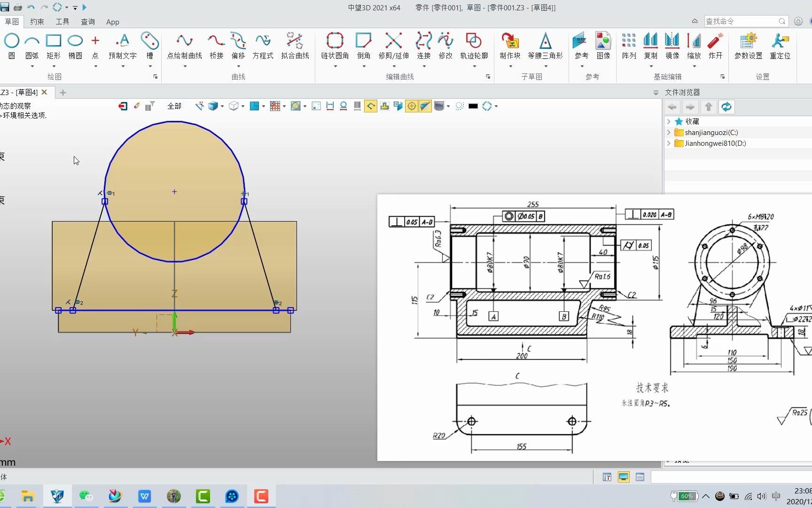Select the 炸开 (explode) tool
The width and height of the screenshot is (812, 508).
click(x=716, y=46)
